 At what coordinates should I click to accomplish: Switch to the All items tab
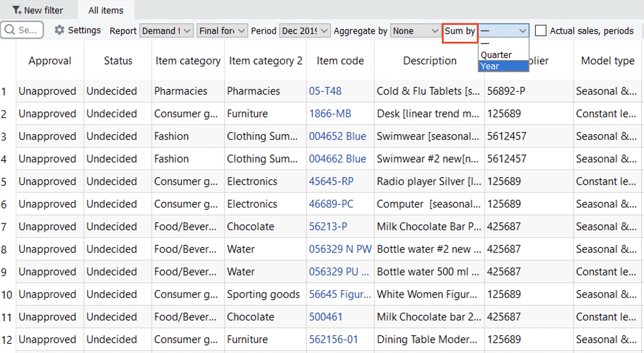tap(106, 10)
